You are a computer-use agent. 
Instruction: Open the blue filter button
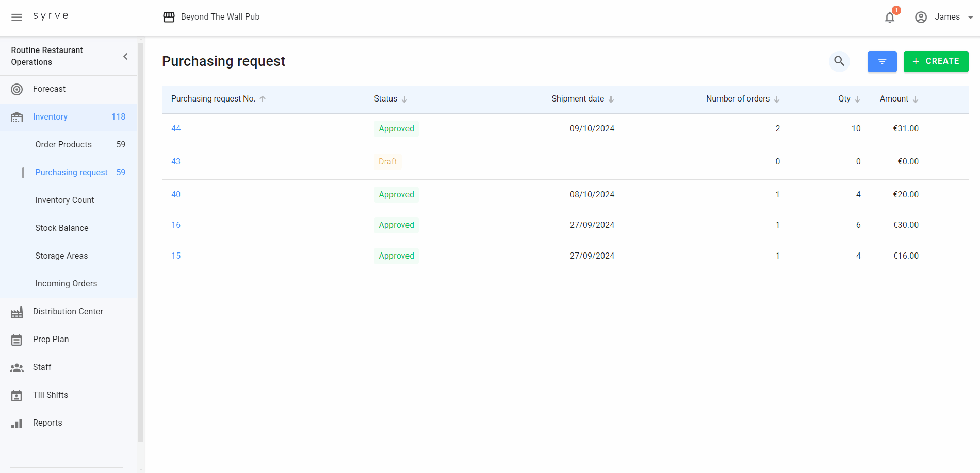pos(881,61)
